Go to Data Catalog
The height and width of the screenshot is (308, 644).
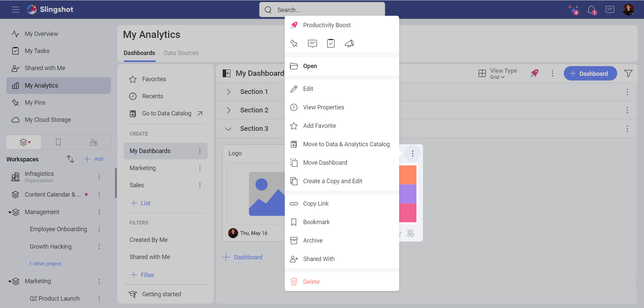point(166,113)
